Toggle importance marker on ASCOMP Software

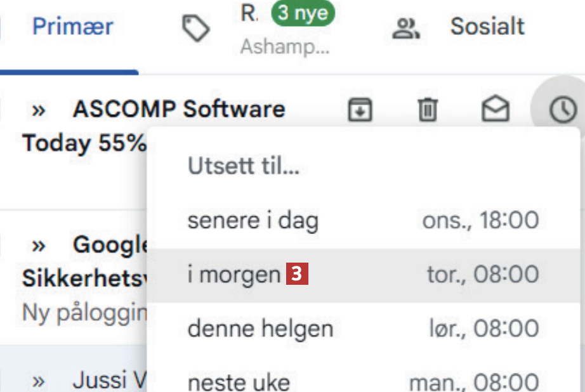tap(39, 110)
